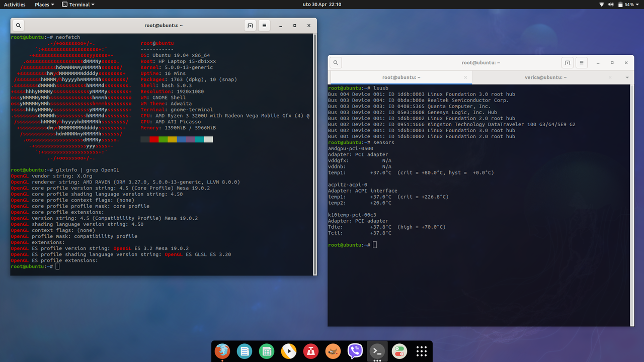Open the media player from the dock
The height and width of the screenshot is (362, 644).
pos(289,351)
